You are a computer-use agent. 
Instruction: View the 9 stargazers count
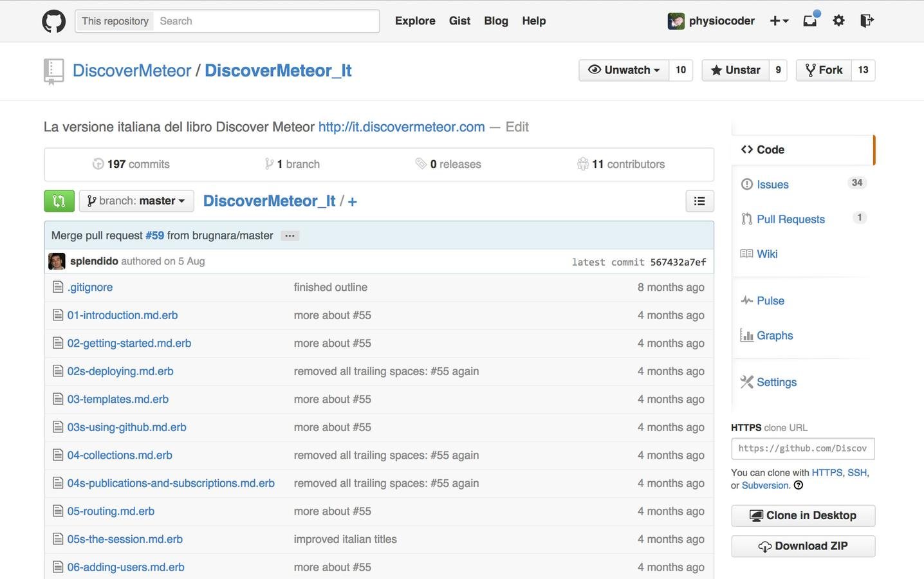point(778,70)
